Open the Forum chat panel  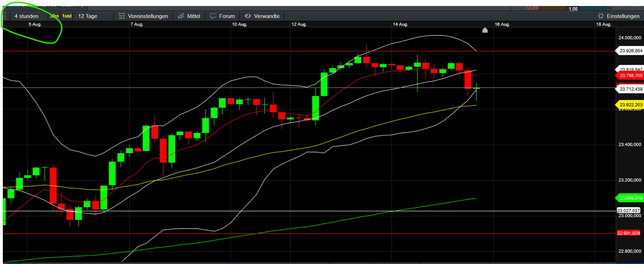[222, 16]
